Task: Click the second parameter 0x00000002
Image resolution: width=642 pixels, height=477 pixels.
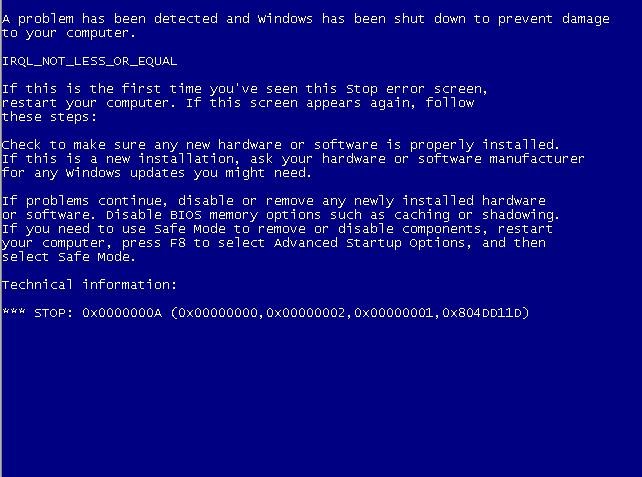Action: (306, 313)
